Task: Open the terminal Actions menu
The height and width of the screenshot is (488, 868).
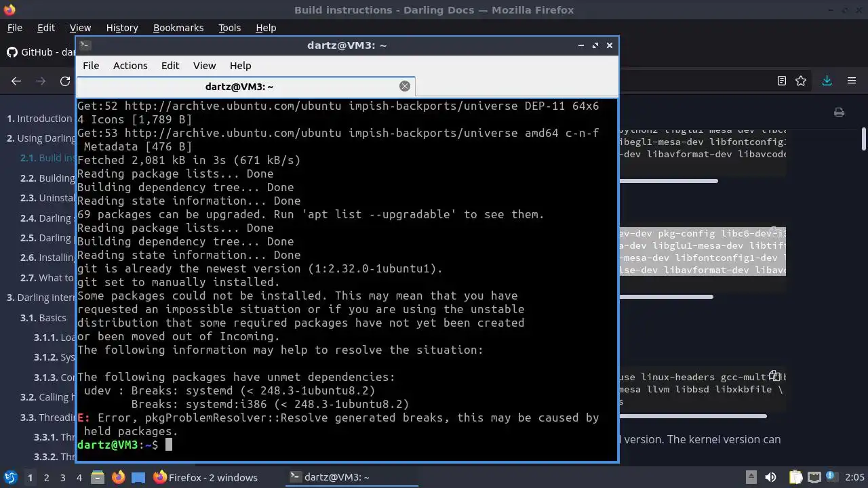Action: [x=130, y=66]
